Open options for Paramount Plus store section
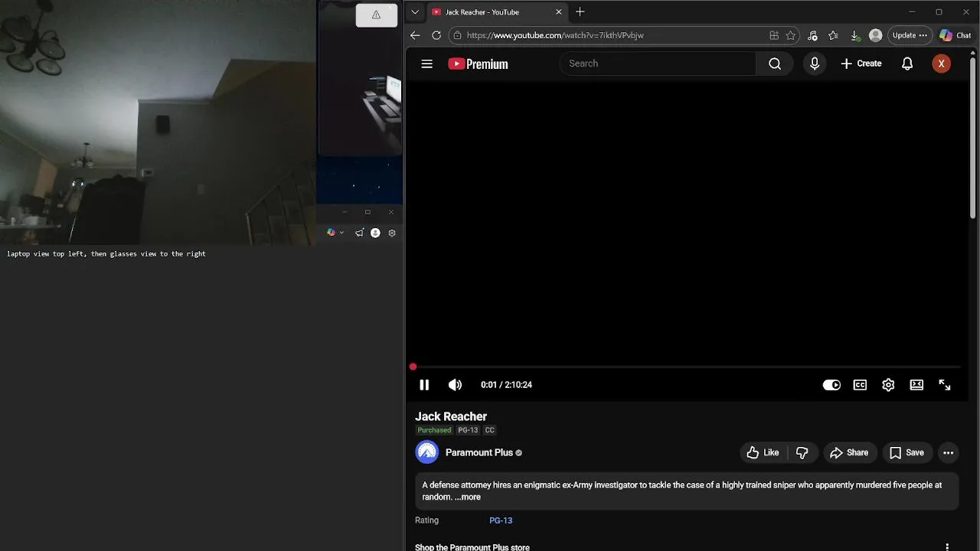This screenshot has width=980, height=551. pyautogui.click(x=947, y=547)
